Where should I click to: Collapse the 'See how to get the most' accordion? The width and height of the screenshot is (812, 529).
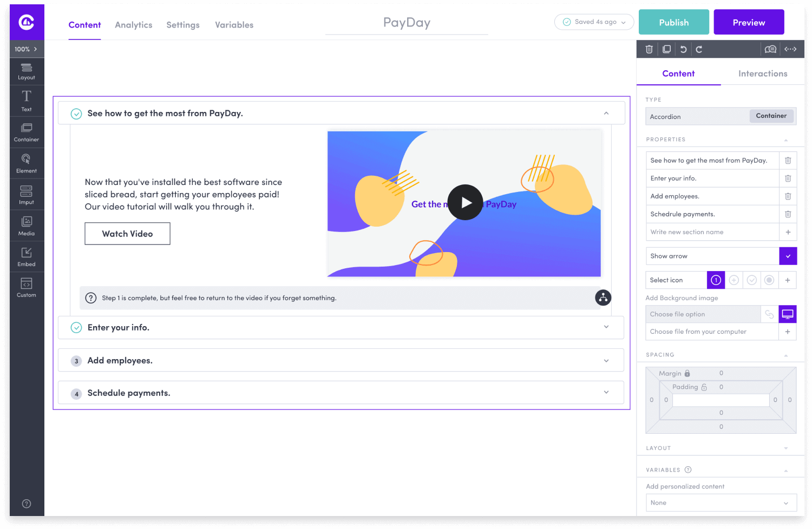tap(606, 113)
